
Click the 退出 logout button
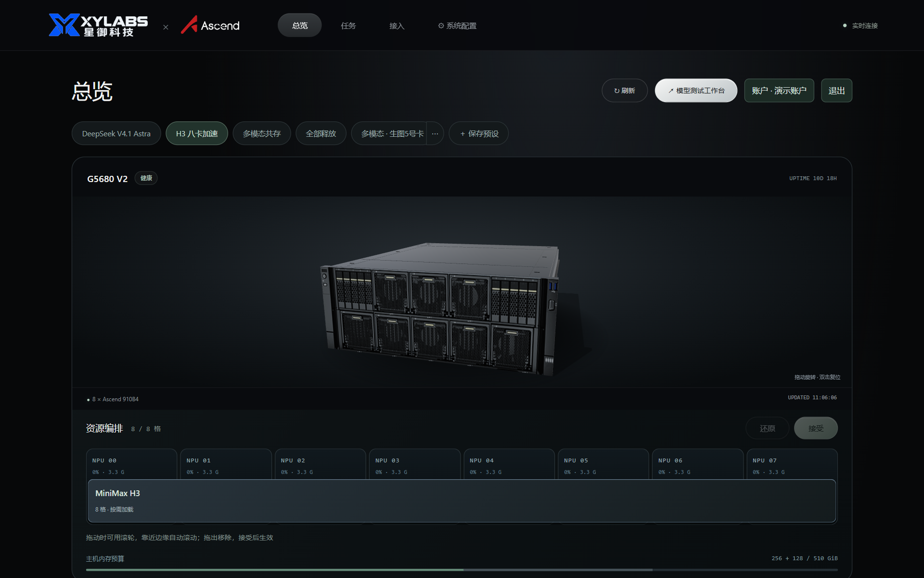(836, 91)
